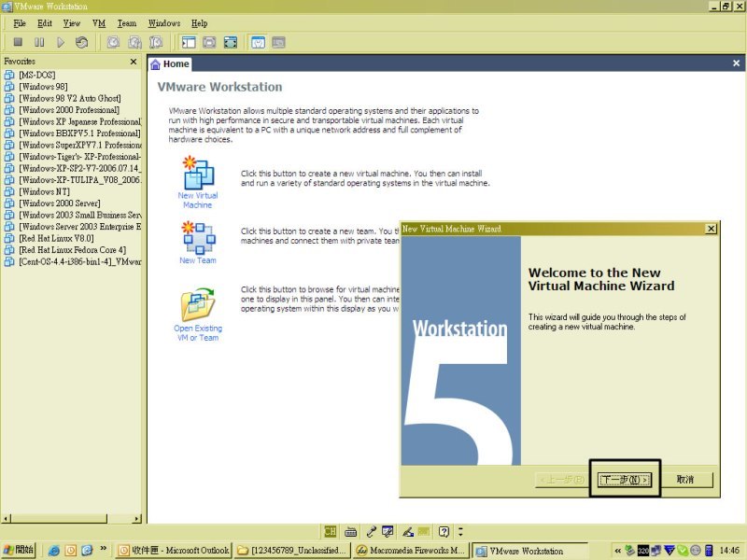Click the Full Screen toolbar icon
The height and width of the screenshot is (560, 747).
tap(230, 42)
